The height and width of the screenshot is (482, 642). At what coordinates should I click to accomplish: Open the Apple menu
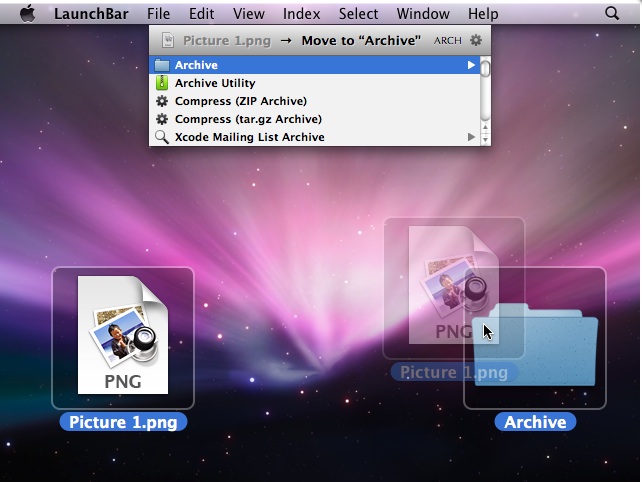[27, 14]
